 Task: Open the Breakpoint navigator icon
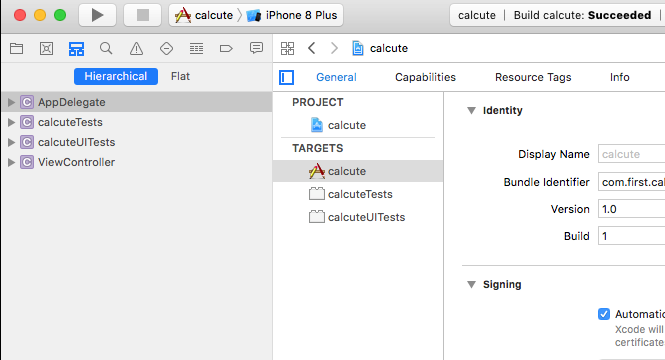(226, 48)
